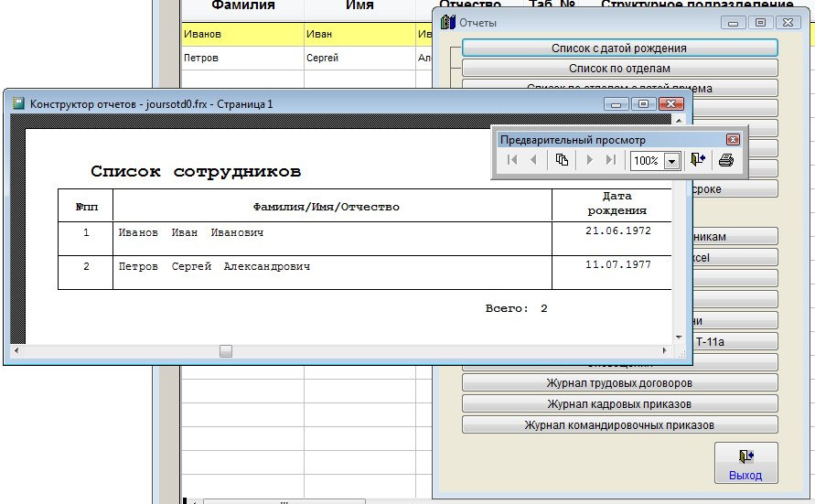
Task: Open report Список по отделам
Action: click(619, 69)
